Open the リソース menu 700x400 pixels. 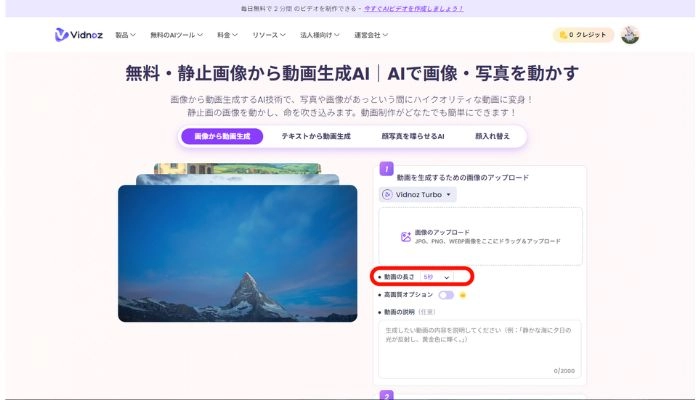[x=269, y=35]
